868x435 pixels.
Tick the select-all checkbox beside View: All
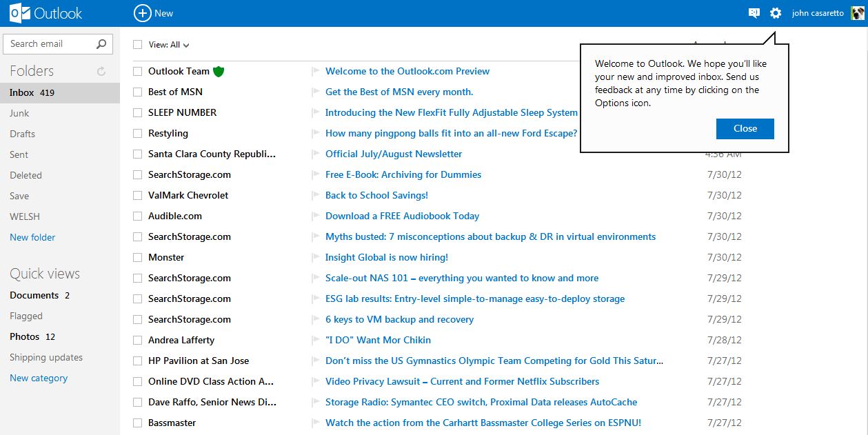(x=137, y=44)
